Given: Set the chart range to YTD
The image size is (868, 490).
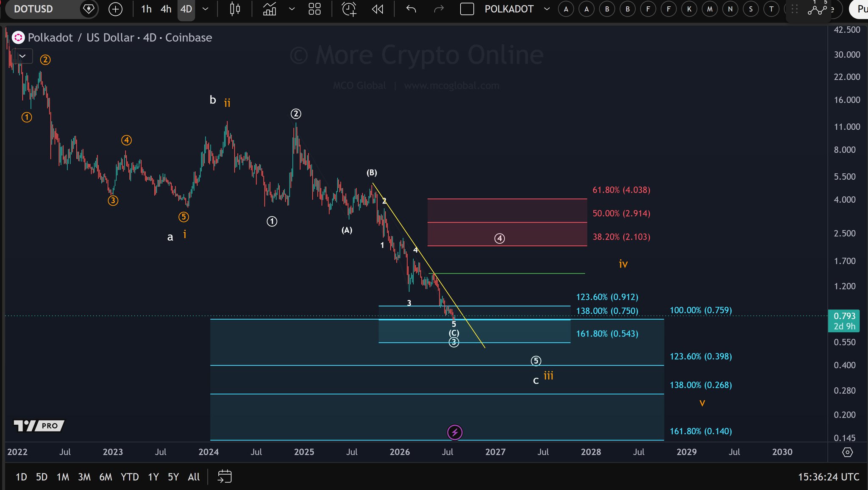Looking at the screenshot, I should [130, 477].
